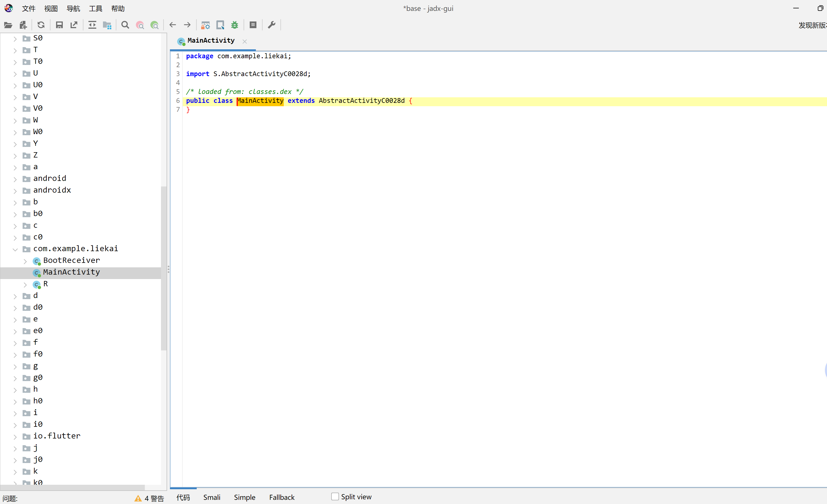
Task: Click highlighted MainActivity class name in code
Action: click(260, 101)
